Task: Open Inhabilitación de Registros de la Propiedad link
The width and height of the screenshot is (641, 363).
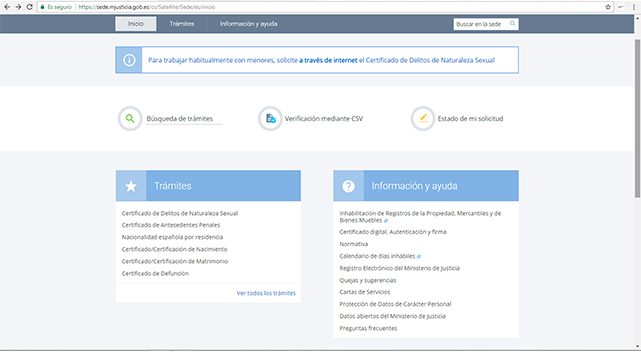Action: point(420,217)
